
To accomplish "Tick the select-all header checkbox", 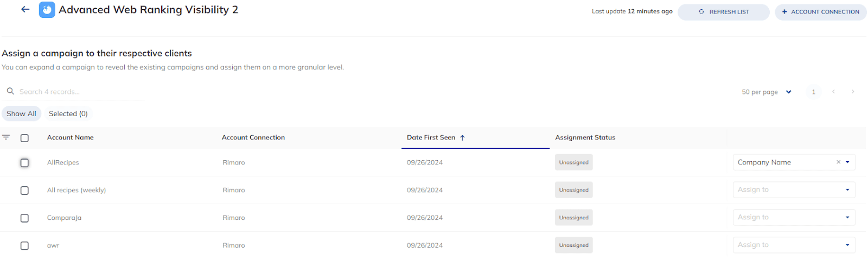I will [x=24, y=138].
